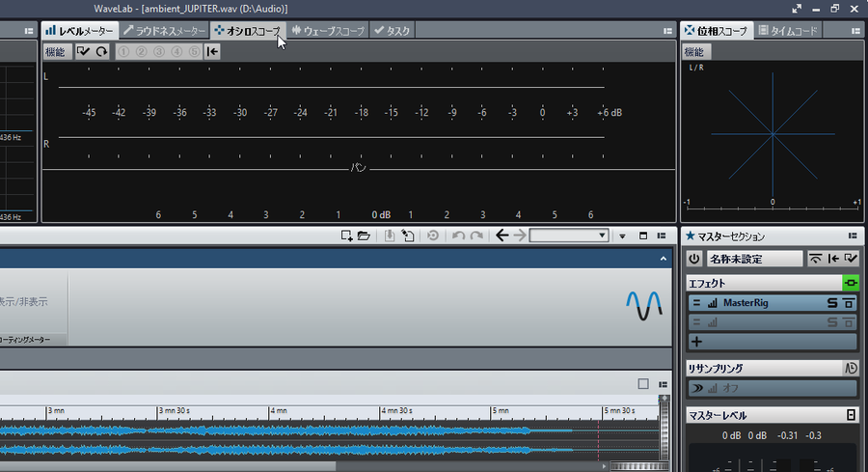Select level meter preset 2

(x=141, y=51)
